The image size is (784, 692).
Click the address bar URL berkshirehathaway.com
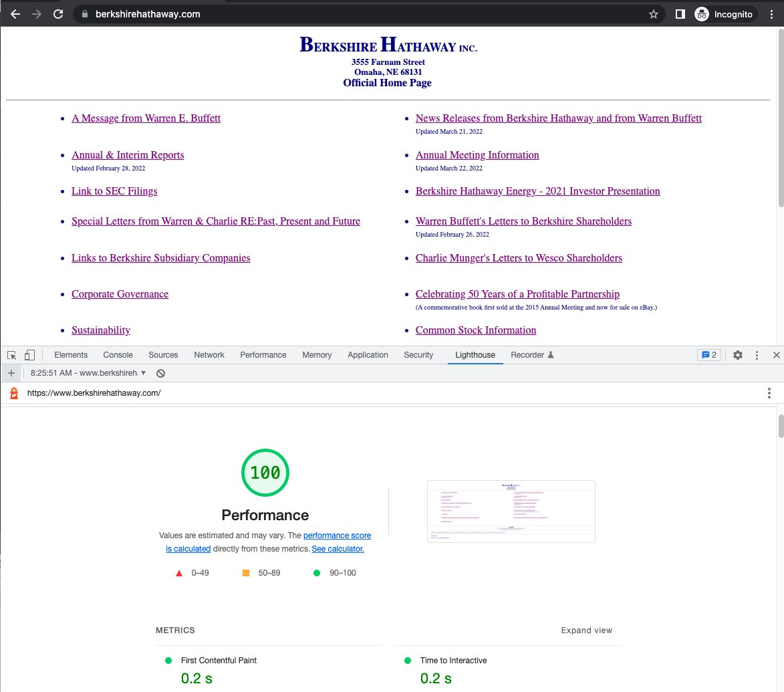pos(148,14)
